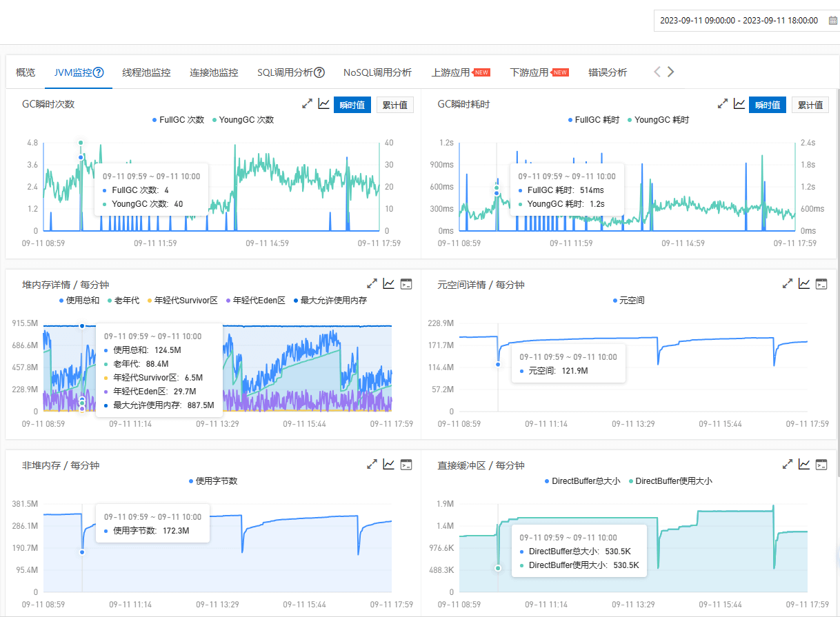840x617 pixels.
Task: Expand the 直接缓冲区 chart fullscreen
Action: pos(787,464)
